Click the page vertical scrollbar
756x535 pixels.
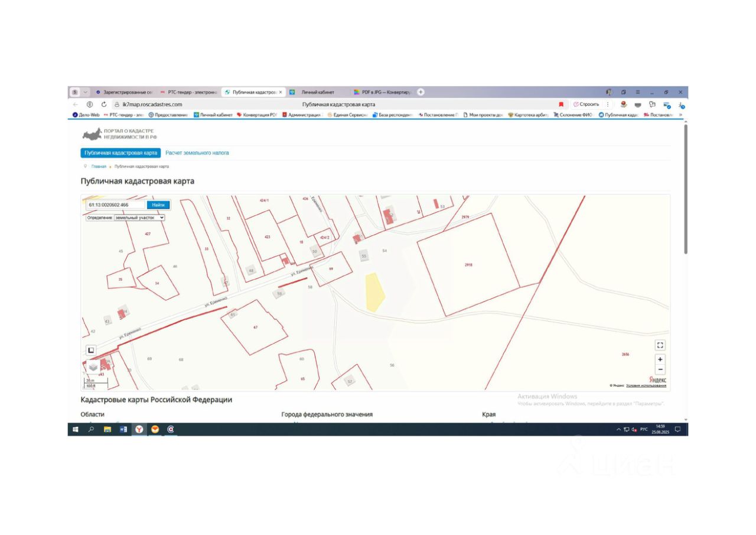click(x=686, y=189)
